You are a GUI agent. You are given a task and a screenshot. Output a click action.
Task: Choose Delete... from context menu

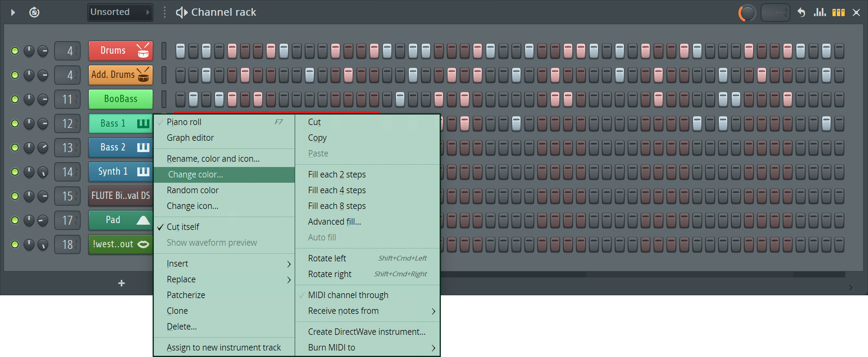point(224,326)
